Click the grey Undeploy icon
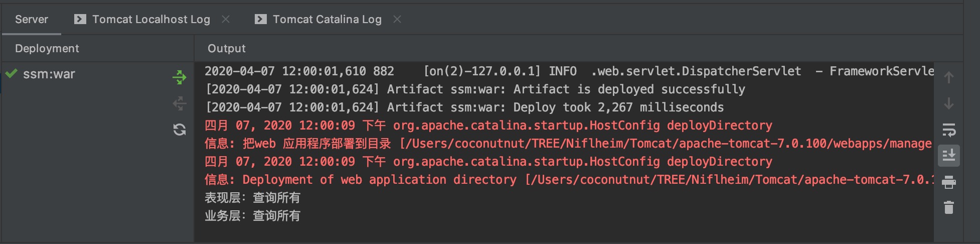 tap(179, 103)
